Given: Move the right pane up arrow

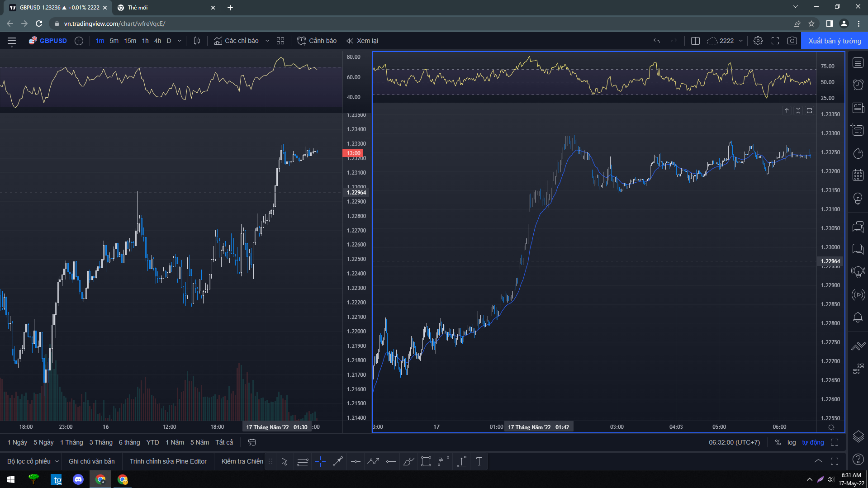Looking at the screenshot, I should coord(787,110).
